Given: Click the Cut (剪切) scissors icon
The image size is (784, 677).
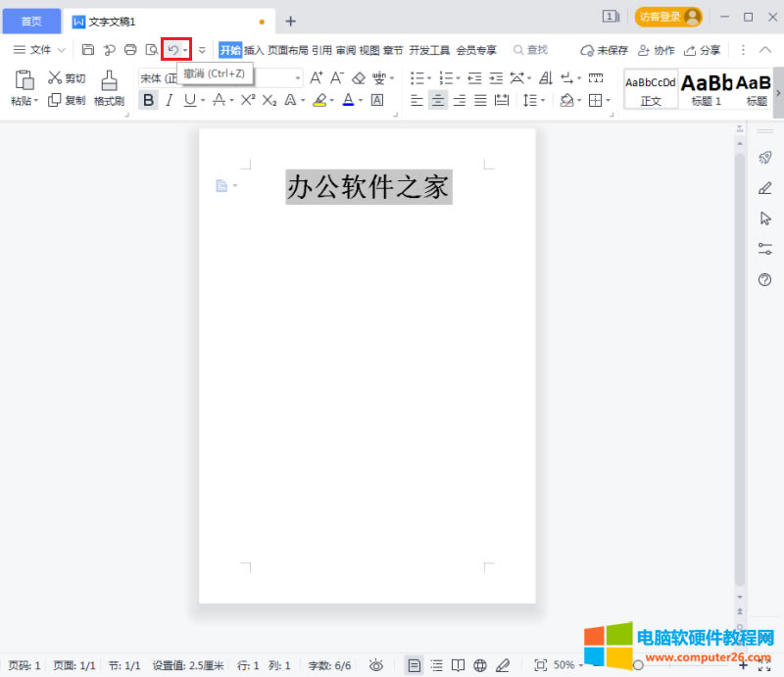Looking at the screenshot, I should tap(56, 78).
